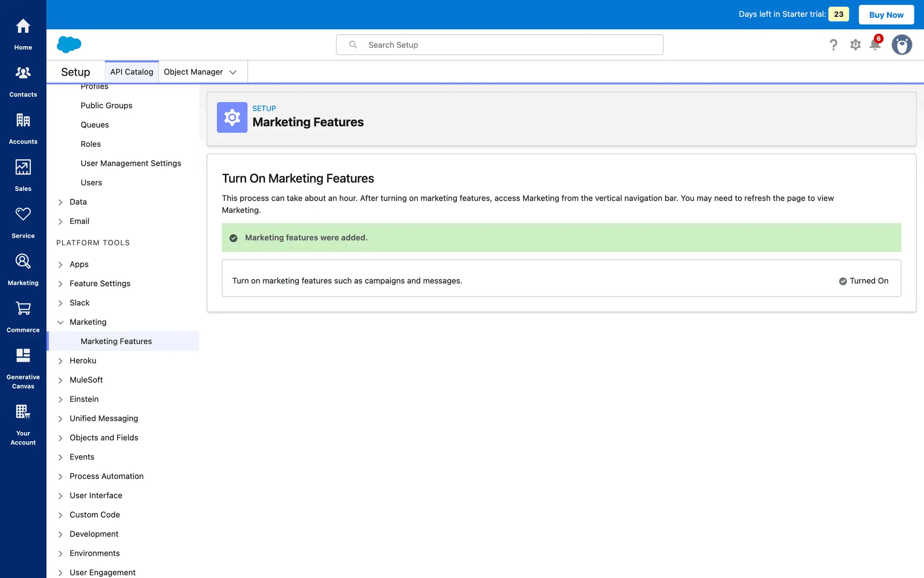Select Marketing Features in sidebar tree
This screenshot has height=578, width=924.
[x=116, y=341]
